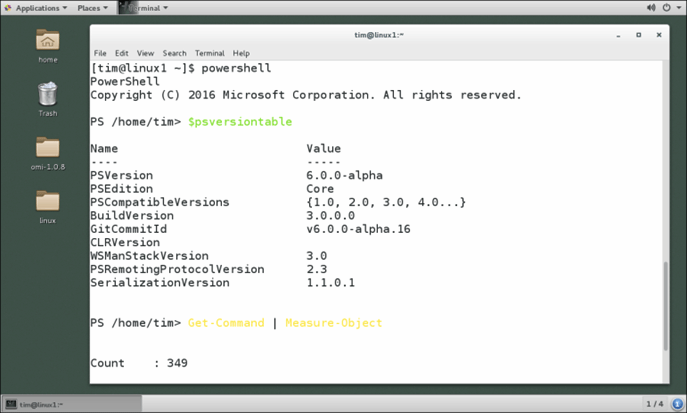Screen dimensions: 687x413
Task: Click the Get-Command text
Action: tap(226, 323)
